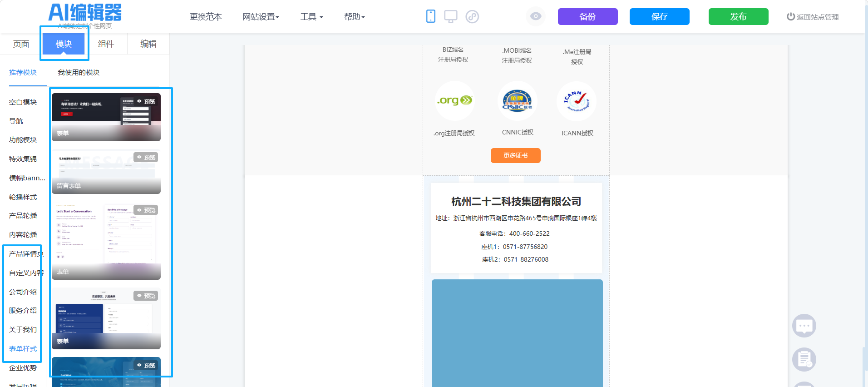This screenshot has width=868, height=387.
Task: Expand the 工具 dropdown menu
Action: 311,17
